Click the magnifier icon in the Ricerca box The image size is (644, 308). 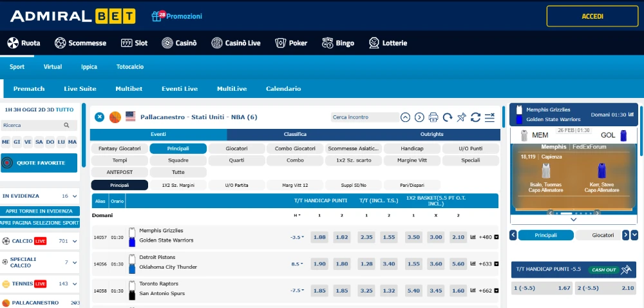[x=66, y=125]
